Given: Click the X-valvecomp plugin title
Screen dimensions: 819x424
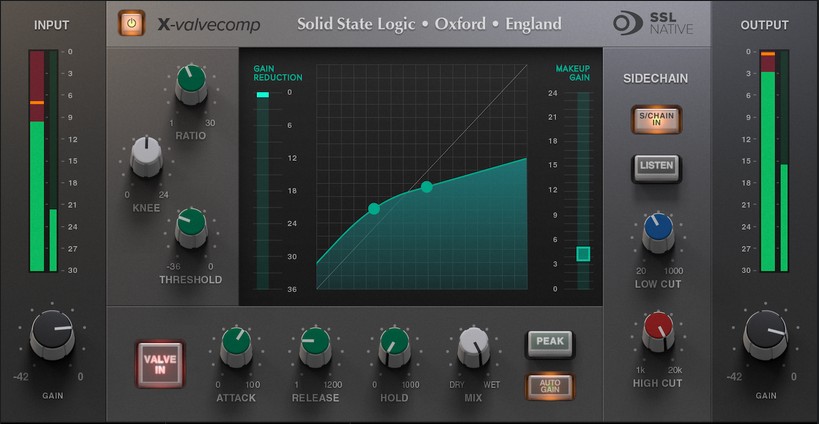Looking at the screenshot, I should 209,24.
